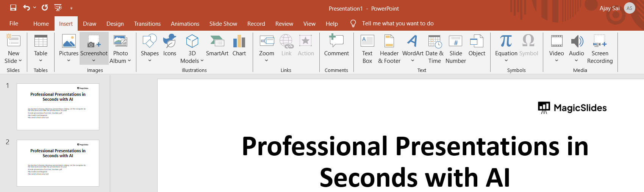Click the Symbol omega icon

tap(528, 41)
